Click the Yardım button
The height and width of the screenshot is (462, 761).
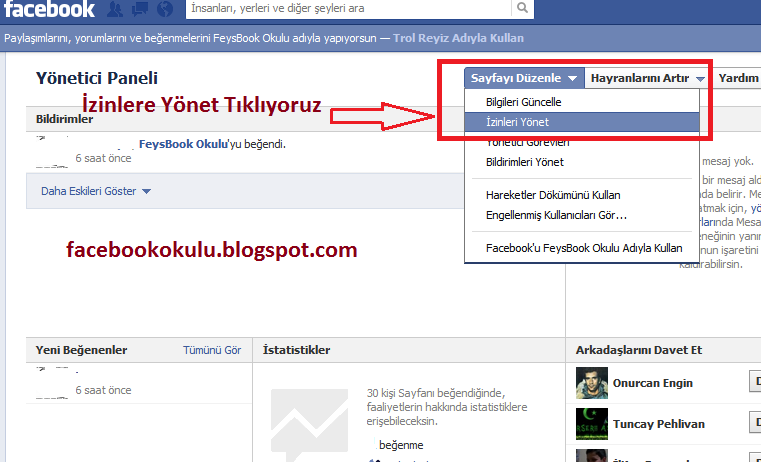738,78
